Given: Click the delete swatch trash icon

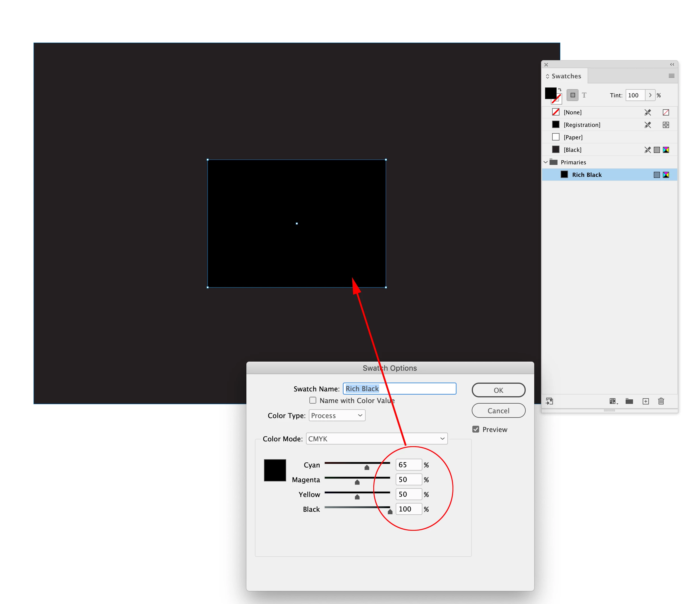Looking at the screenshot, I should coord(661,401).
